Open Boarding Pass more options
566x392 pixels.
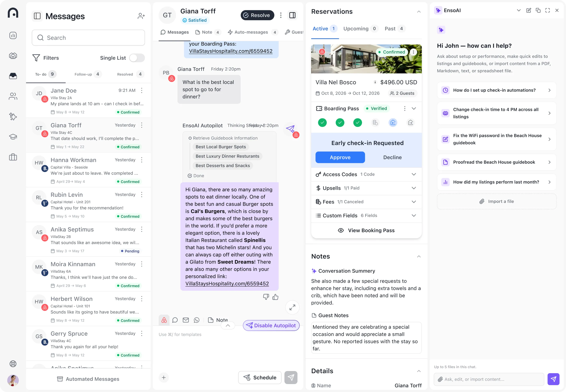[x=405, y=109]
